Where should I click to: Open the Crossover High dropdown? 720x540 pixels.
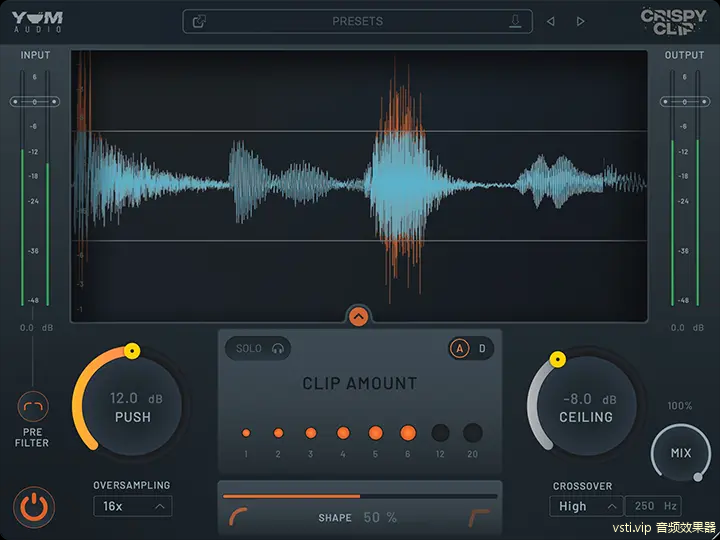pyautogui.click(x=586, y=506)
